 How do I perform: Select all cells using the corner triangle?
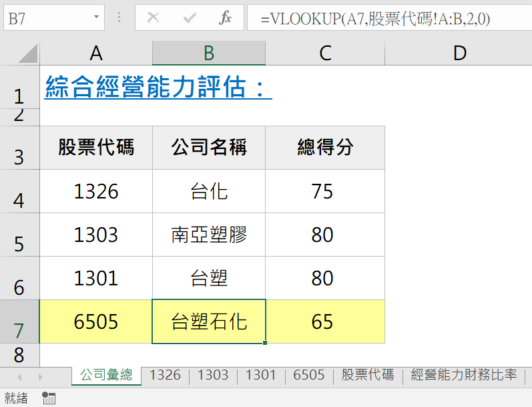click(28, 53)
